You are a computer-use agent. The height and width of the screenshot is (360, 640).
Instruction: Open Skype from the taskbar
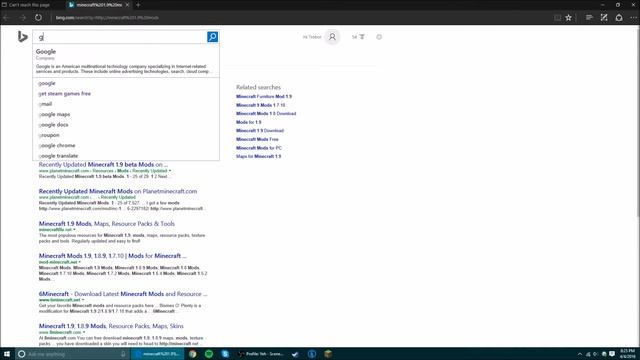coord(225,354)
